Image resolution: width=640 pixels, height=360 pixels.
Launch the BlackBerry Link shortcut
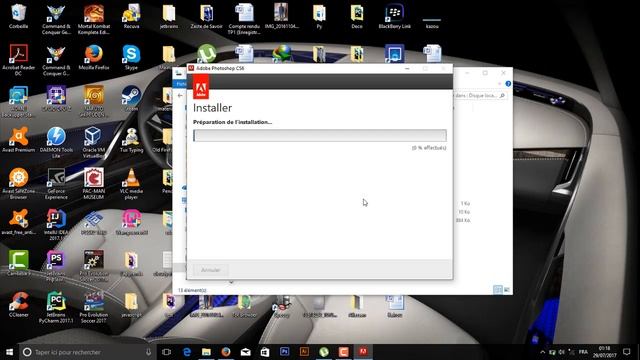394,16
